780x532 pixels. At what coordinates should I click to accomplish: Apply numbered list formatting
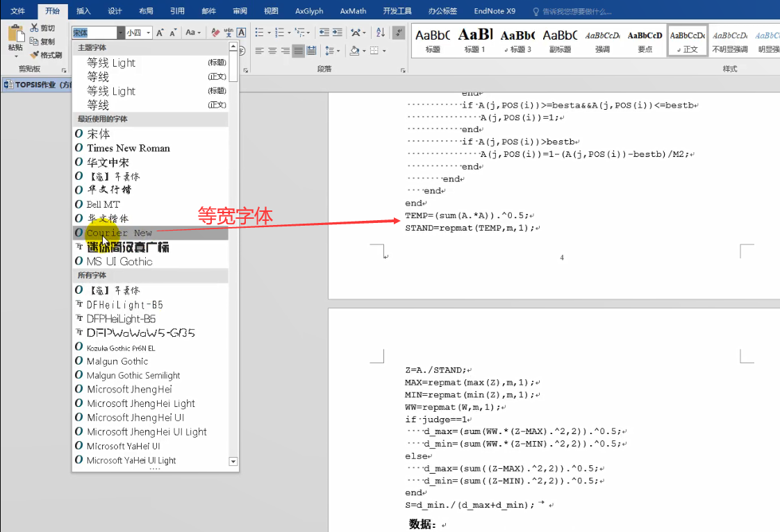[280, 33]
